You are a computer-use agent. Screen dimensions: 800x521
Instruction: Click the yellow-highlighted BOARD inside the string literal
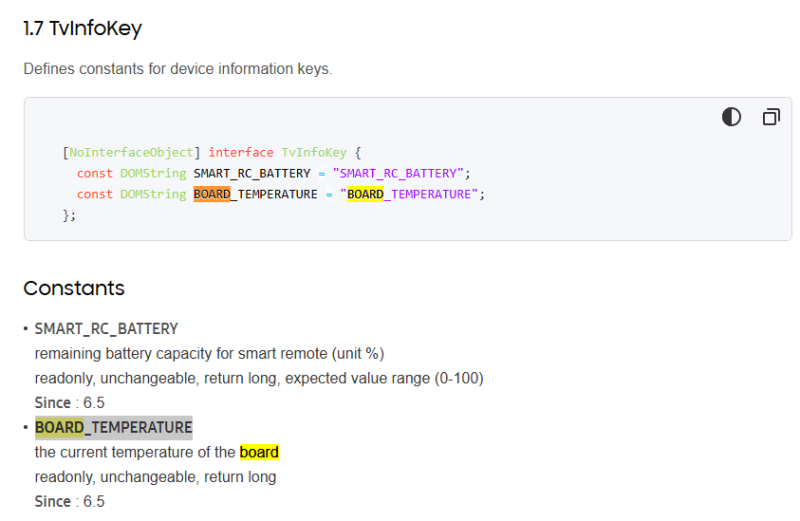pyautogui.click(x=365, y=194)
